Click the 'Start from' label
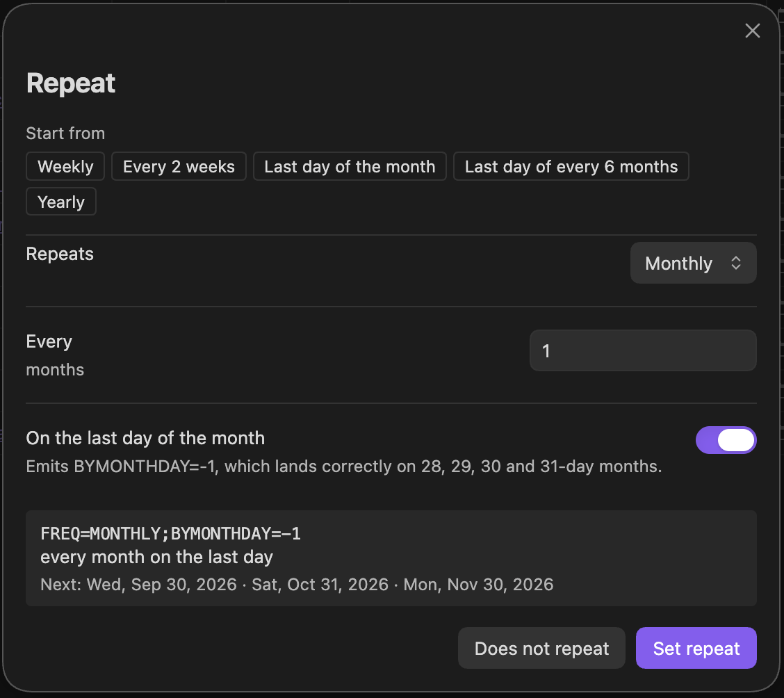 tap(65, 133)
